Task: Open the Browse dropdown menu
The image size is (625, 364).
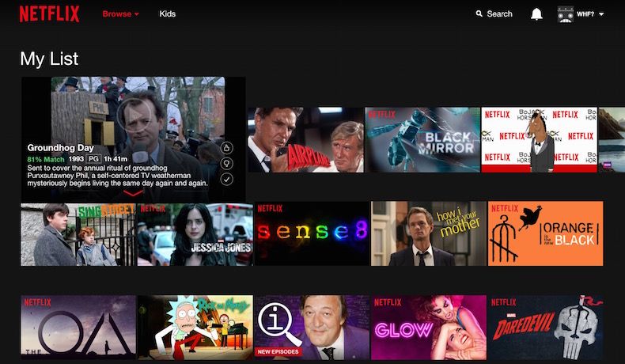Action: (x=120, y=14)
